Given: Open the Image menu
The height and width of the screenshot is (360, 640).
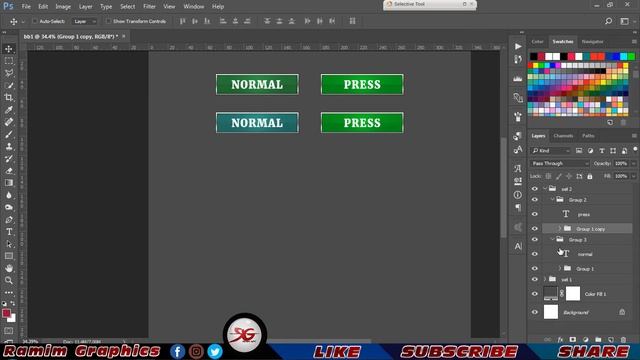Looking at the screenshot, I should [x=63, y=7].
